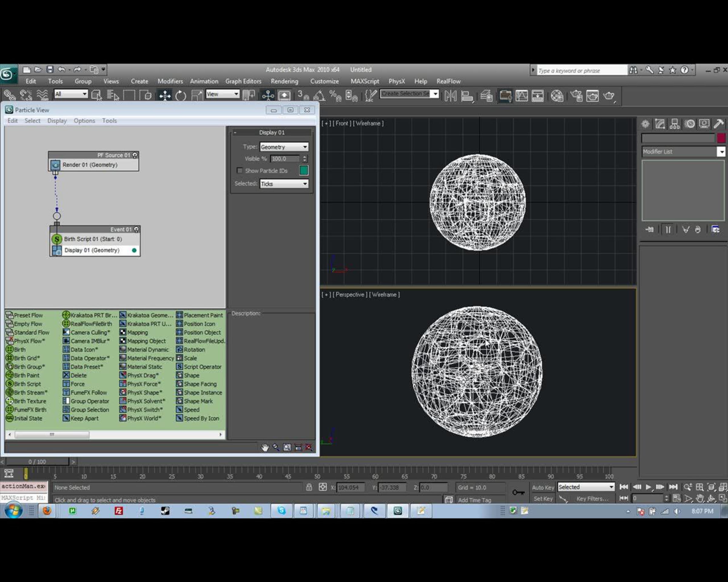Render the scene with teapot icon
The image size is (728, 582).
tap(609, 96)
